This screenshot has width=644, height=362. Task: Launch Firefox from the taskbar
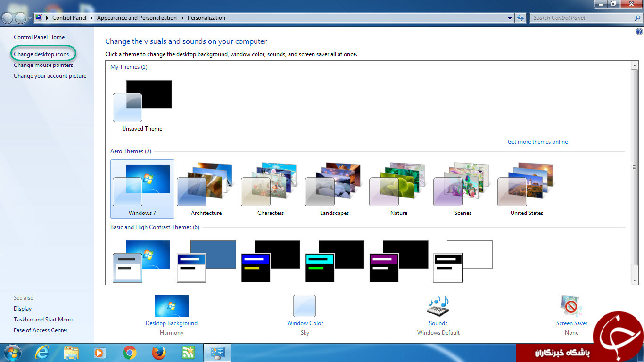click(159, 353)
